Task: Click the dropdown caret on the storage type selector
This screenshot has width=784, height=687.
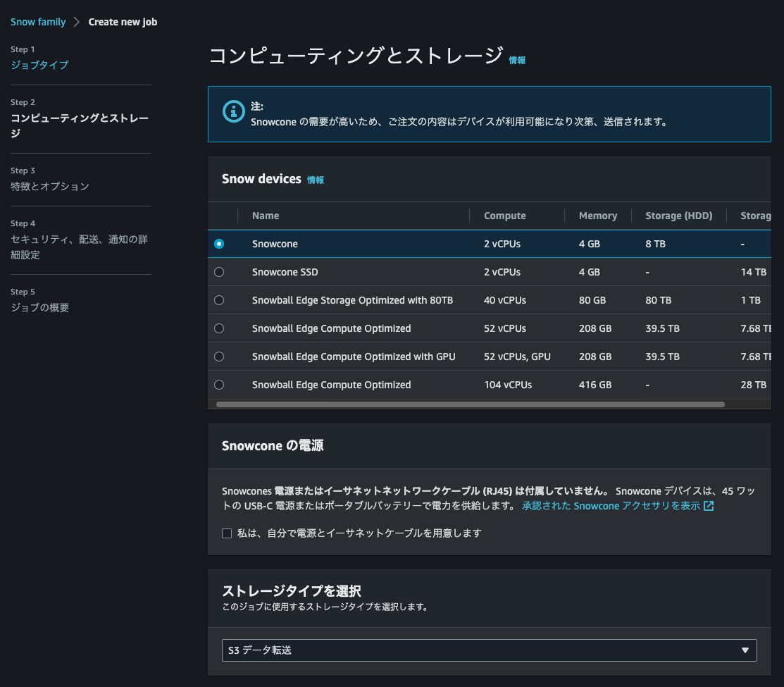Action: coord(746,650)
